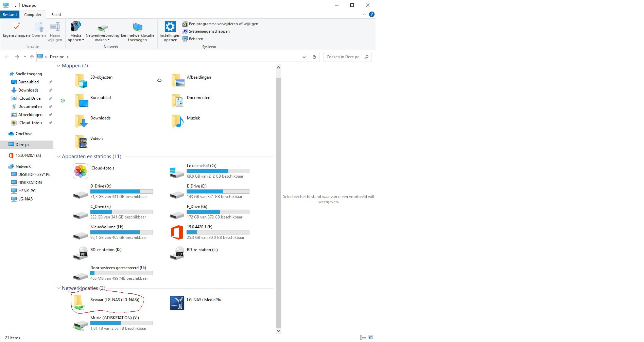Switch to the Beeld ribbon tab
Screen dimensions: 644x342
(x=56, y=15)
